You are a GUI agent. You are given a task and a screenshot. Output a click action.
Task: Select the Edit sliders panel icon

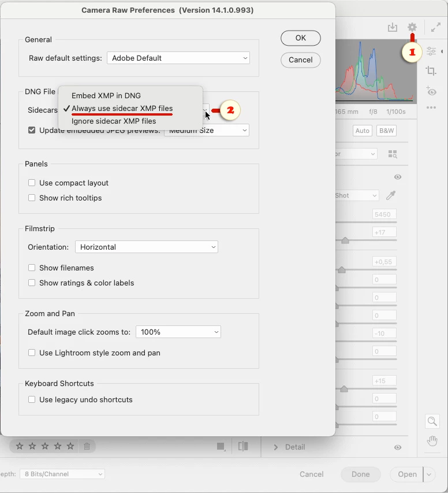(431, 51)
